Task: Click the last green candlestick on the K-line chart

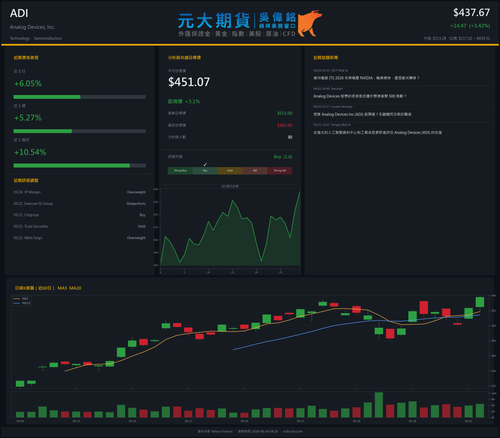Action: (x=480, y=302)
